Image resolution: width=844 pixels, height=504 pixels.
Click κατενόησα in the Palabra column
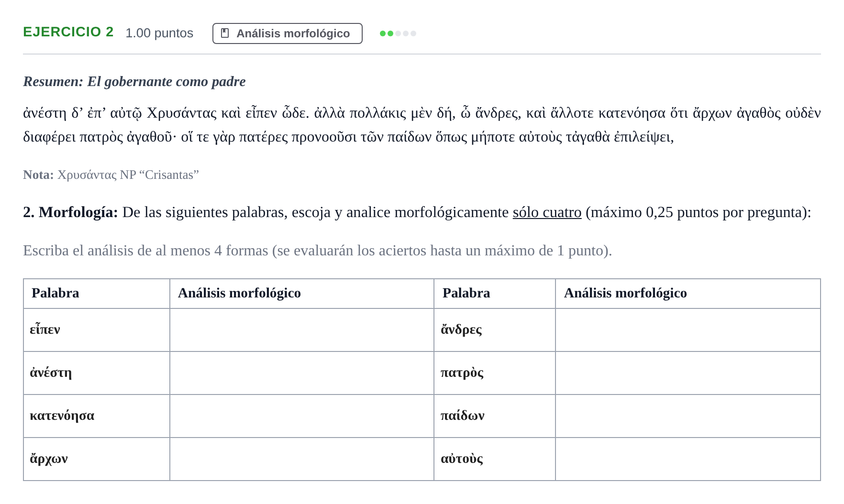(x=62, y=416)
